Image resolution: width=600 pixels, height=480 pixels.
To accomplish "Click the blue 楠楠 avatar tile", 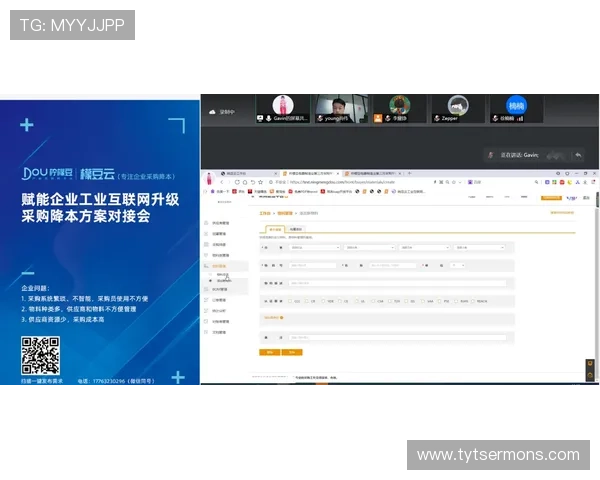I will pos(516,109).
